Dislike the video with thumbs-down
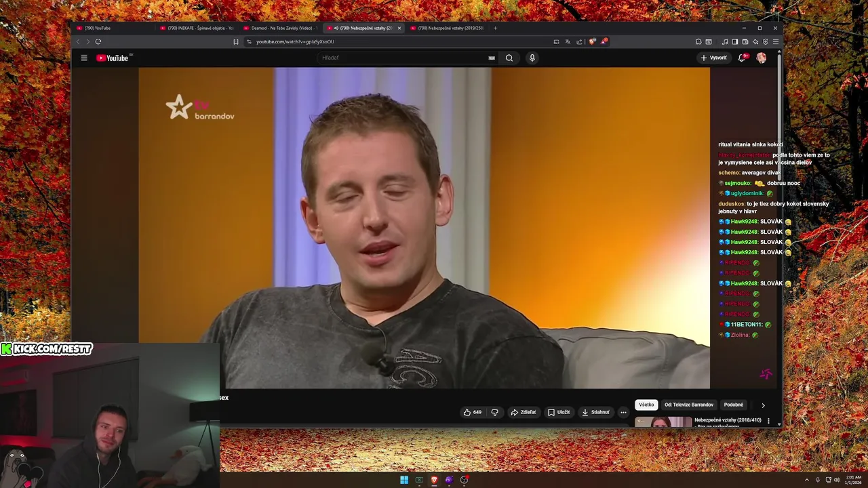 click(495, 412)
